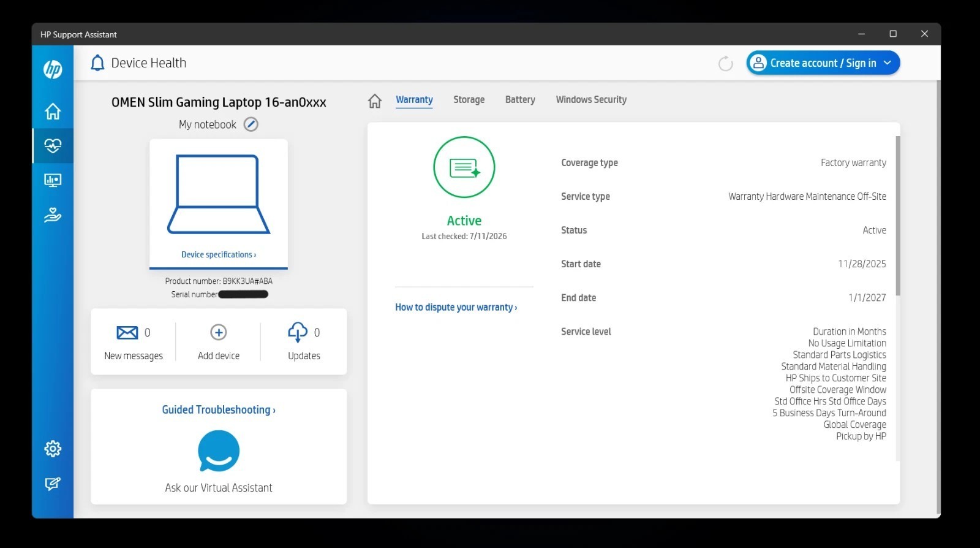Click the Add device plus button
Screen dimensions: 980x548
[x=219, y=332]
